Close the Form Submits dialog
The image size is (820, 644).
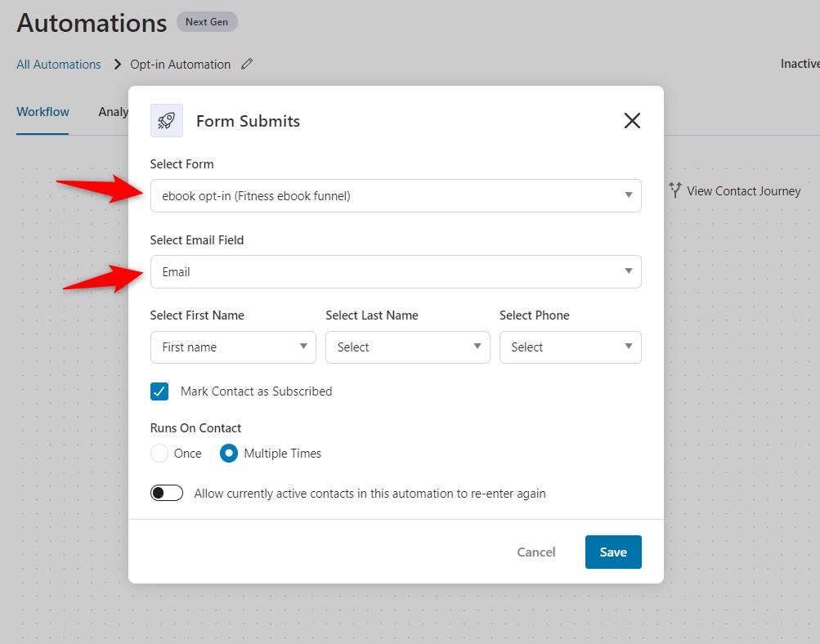tap(632, 121)
